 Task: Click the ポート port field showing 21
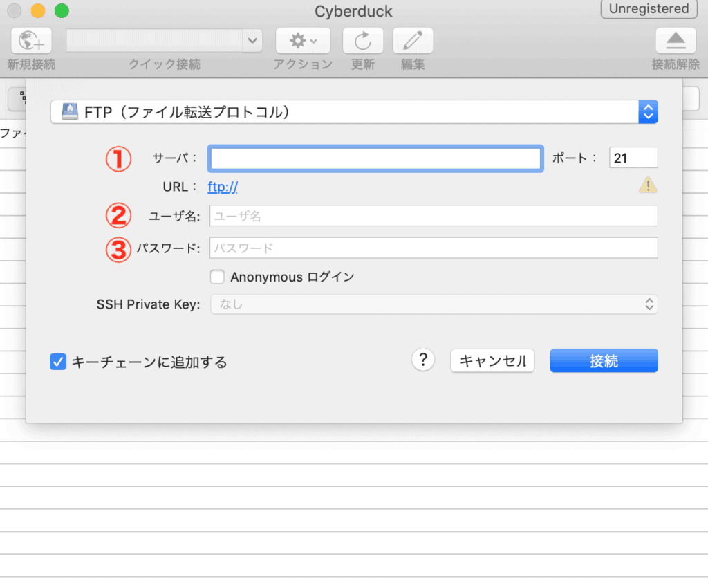tap(633, 158)
